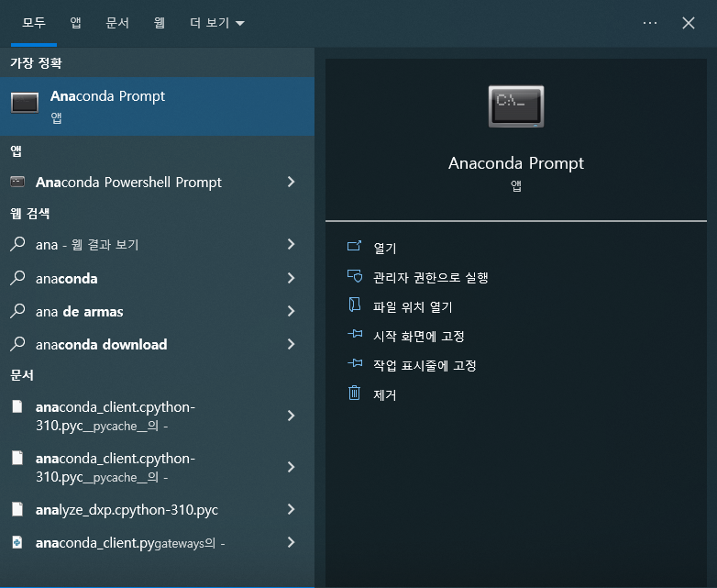The height and width of the screenshot is (588, 717).
Task: Click the Anaconda Powershell Prompt icon
Action: coord(17,183)
